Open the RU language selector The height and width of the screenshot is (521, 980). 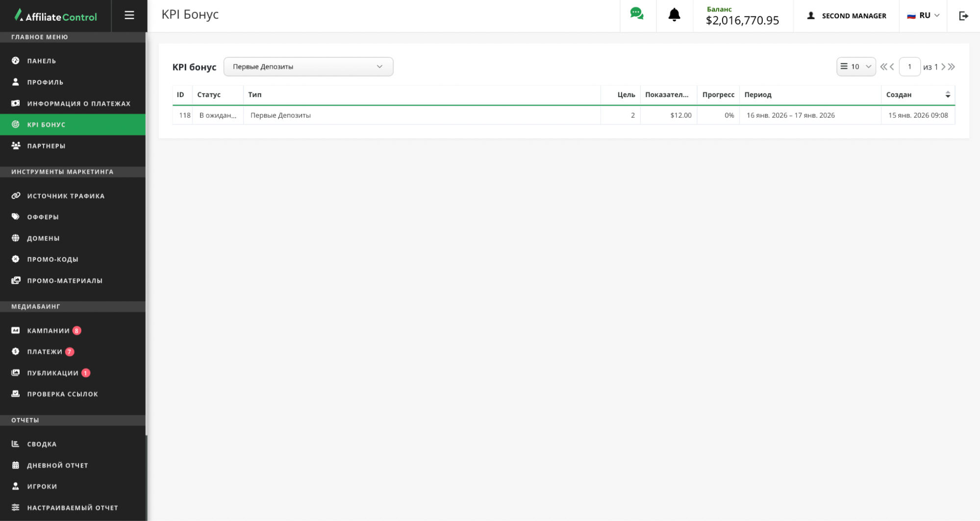[x=923, y=16]
